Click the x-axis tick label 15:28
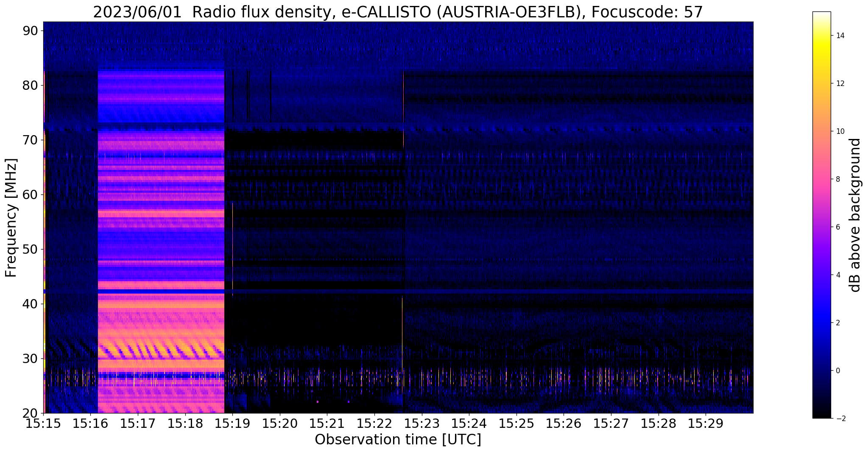The image size is (868, 452). [659, 423]
